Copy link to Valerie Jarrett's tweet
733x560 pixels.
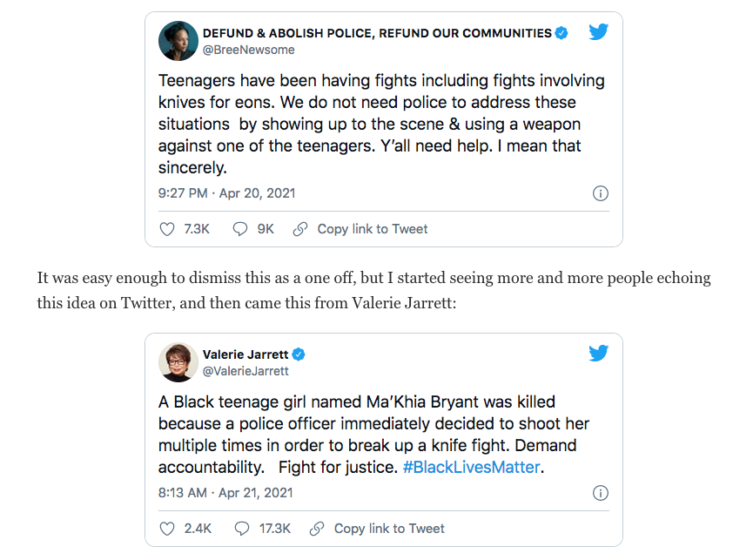[387, 529]
